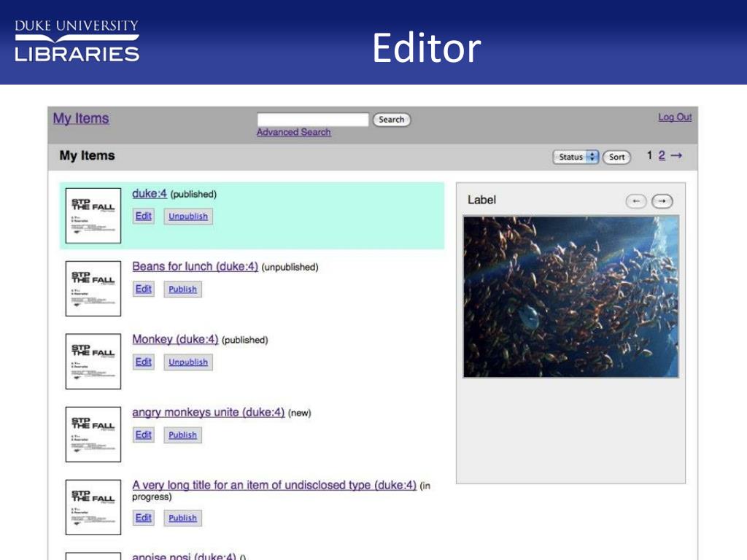This screenshot has width=747, height=560.
Task: Unpublish the Monkey item
Action: click(188, 362)
